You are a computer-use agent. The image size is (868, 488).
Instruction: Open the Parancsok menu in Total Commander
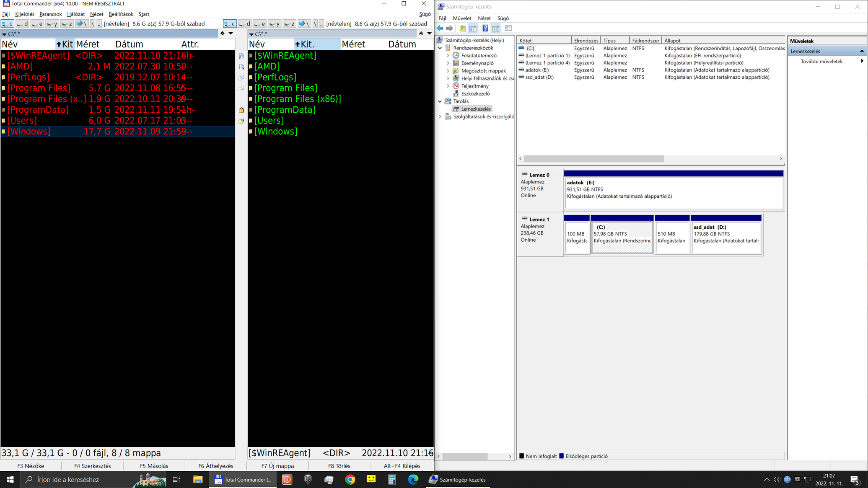click(x=50, y=14)
